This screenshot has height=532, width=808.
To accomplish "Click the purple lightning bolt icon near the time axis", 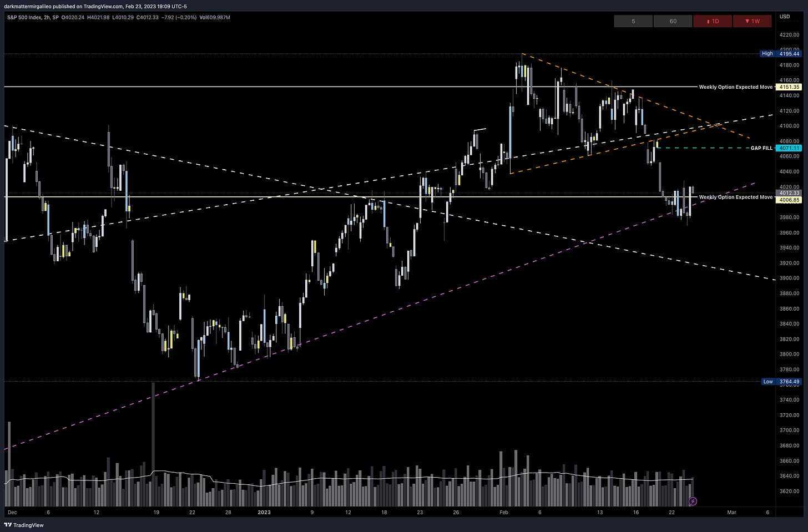I will [693, 501].
